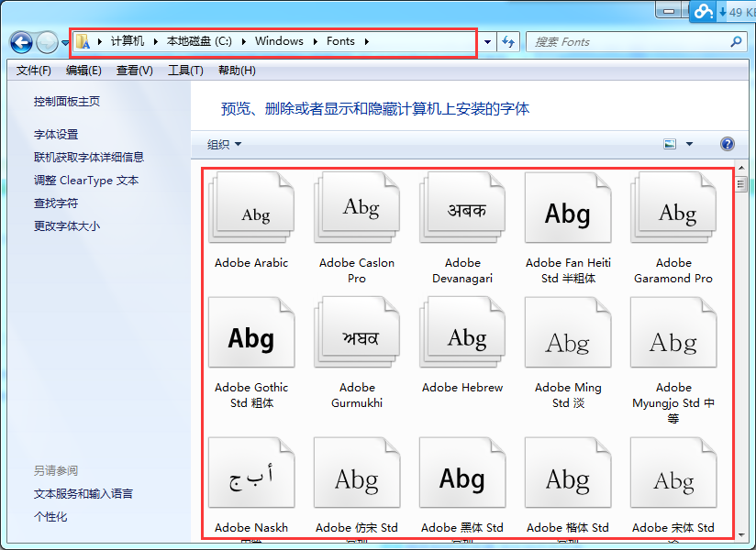Select Adobe Hebrew font icon
Image resolution: width=756 pixels, height=550 pixels.
coord(462,333)
